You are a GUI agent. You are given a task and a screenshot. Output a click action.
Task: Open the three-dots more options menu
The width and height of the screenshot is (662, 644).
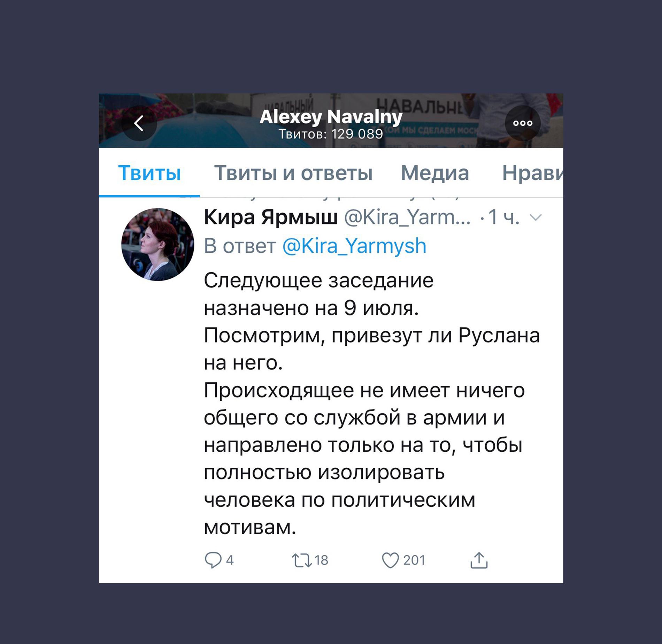click(x=523, y=123)
